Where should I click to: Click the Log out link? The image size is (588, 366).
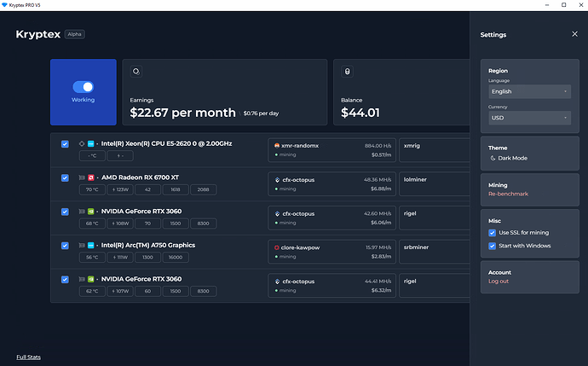[x=499, y=282]
